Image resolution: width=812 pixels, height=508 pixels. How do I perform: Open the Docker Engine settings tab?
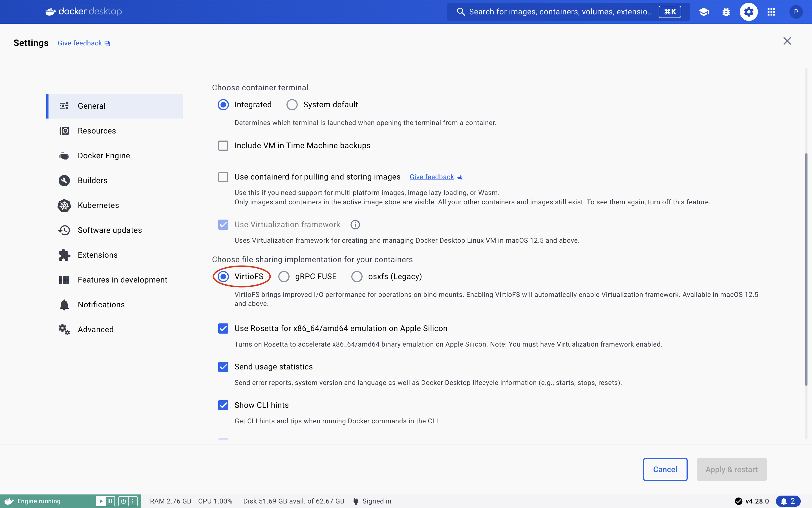click(x=114, y=156)
